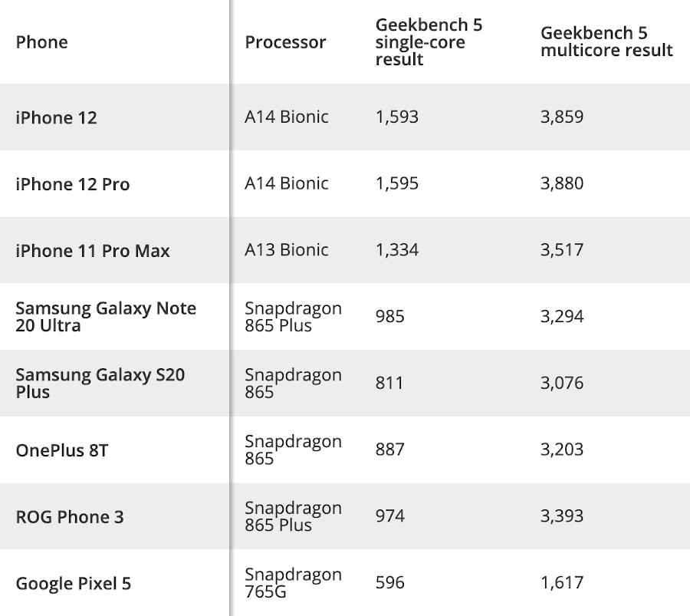Image resolution: width=690 pixels, height=616 pixels.
Task: Click the Samsung Galaxy S20 Plus cell
Action: click(100, 383)
